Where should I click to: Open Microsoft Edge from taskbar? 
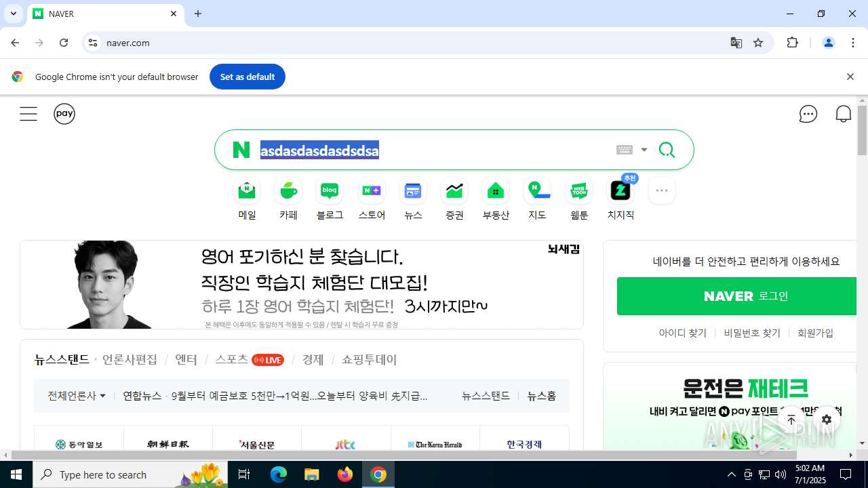pos(279,474)
